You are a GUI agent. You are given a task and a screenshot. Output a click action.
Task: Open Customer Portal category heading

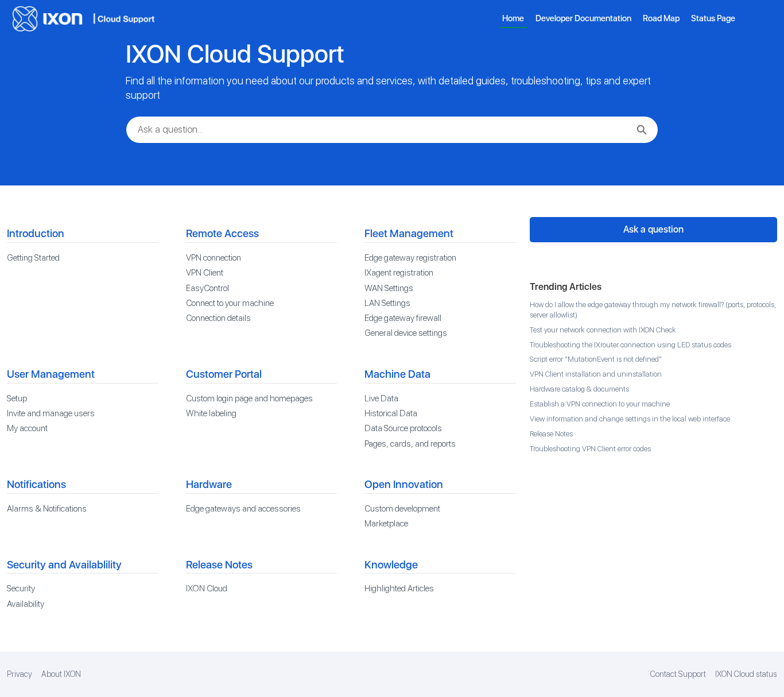point(223,374)
